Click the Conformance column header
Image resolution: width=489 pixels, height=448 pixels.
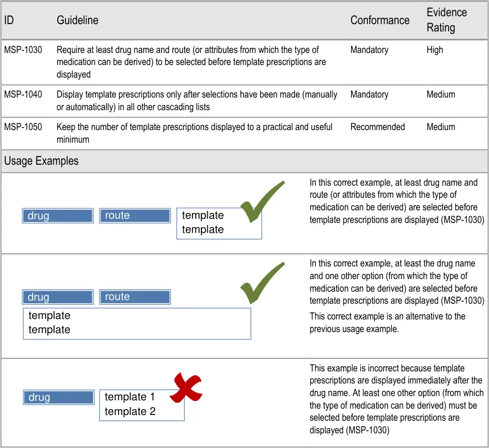[x=380, y=20]
